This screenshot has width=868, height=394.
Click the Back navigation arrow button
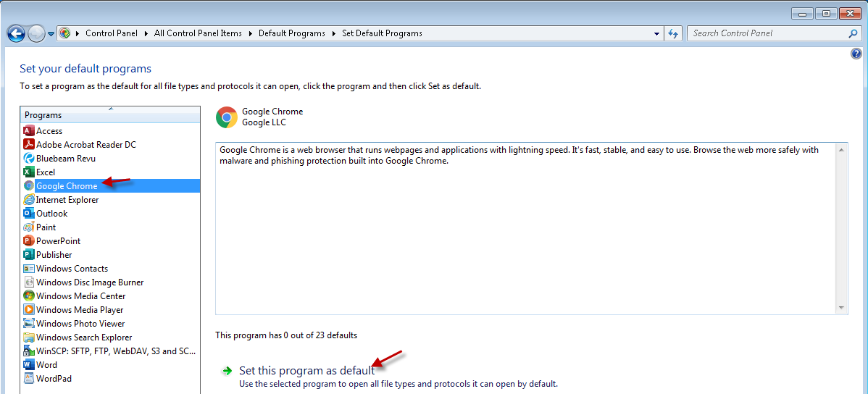pos(16,34)
